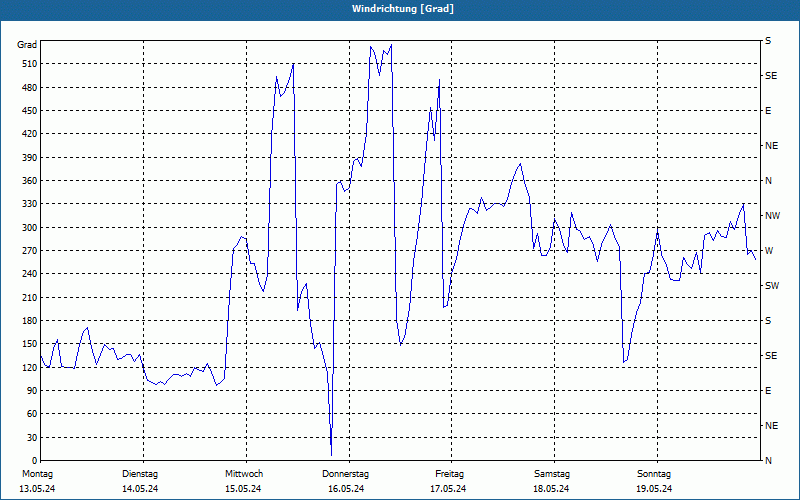Screen dimensions: 800x500
Task: Select the 90 value on the degree axis
Action: (x=32, y=390)
